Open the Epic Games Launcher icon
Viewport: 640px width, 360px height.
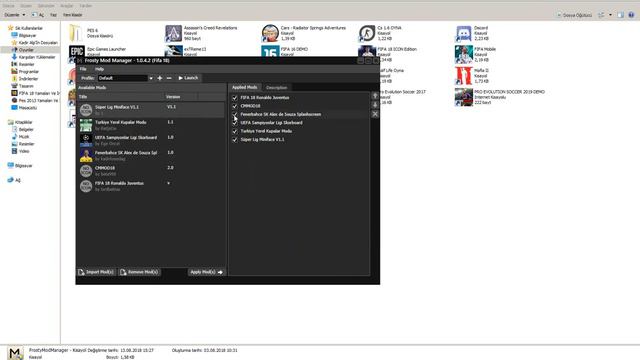77,51
